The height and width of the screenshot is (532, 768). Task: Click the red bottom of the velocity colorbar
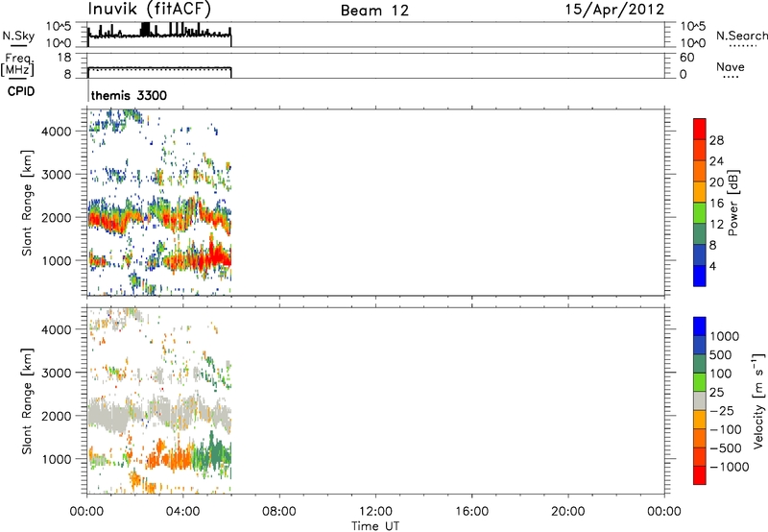[700, 475]
